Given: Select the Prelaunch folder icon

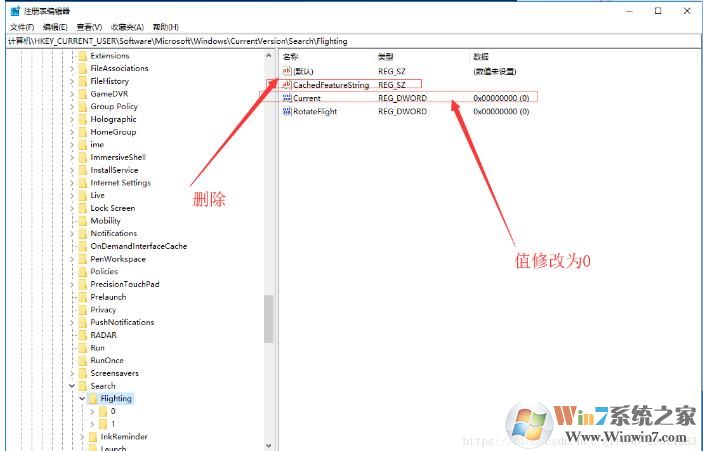Looking at the screenshot, I should (x=82, y=297).
